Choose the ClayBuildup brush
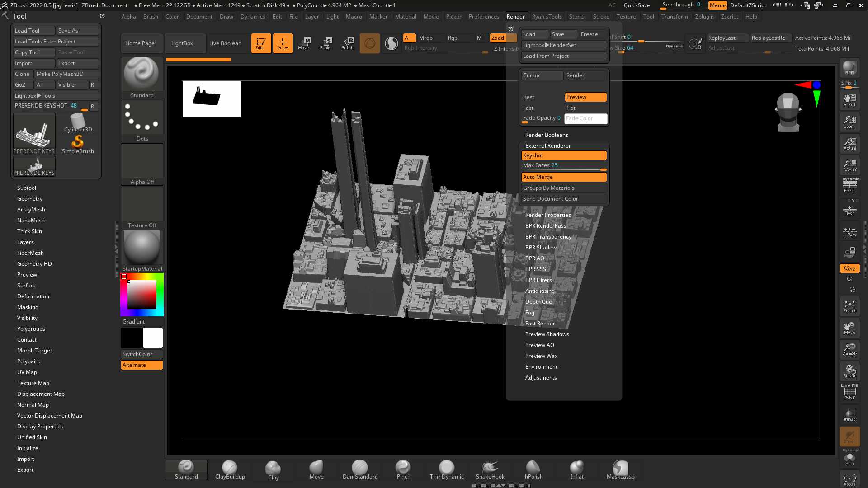Screen dimensions: 868x488 coord(230,470)
